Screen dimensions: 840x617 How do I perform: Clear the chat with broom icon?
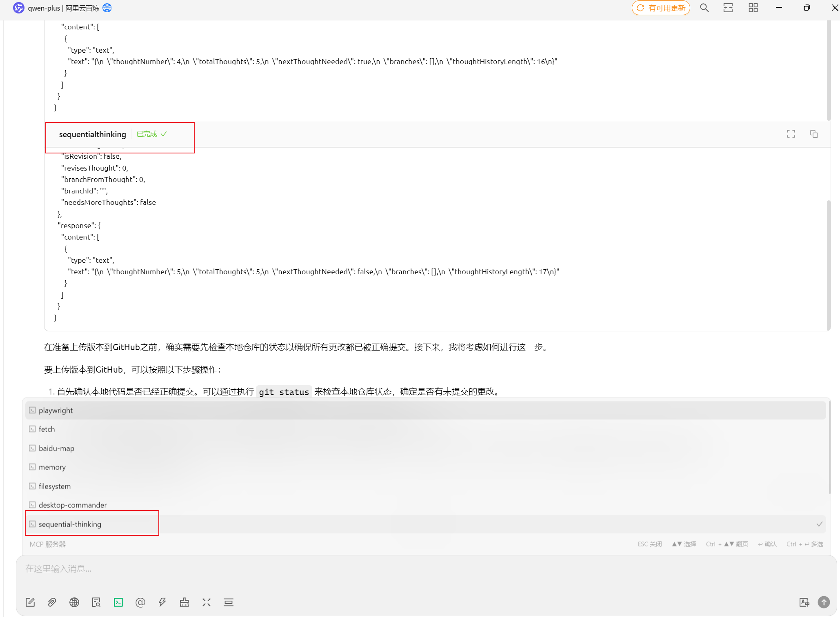[x=184, y=602]
